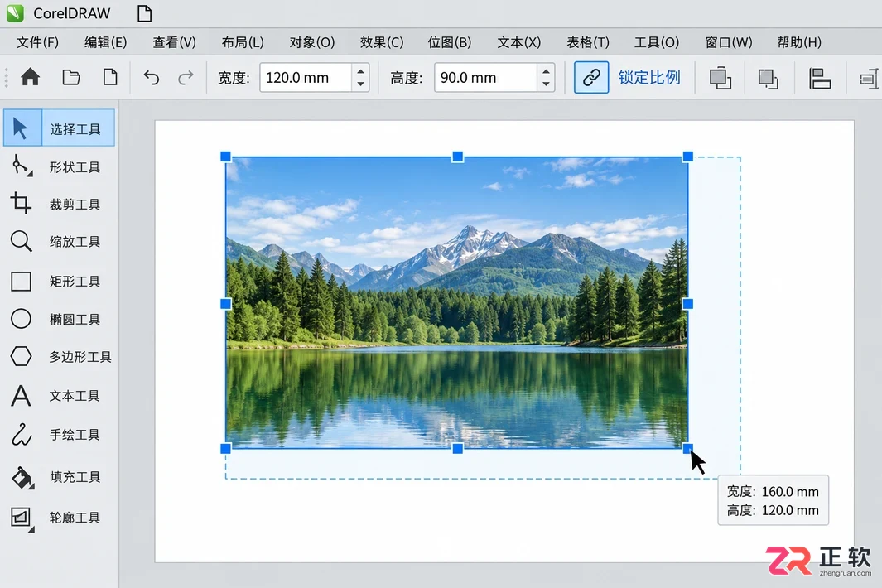The height and width of the screenshot is (588, 882).
Task: Open the 表格(T) menu
Action: click(x=588, y=42)
